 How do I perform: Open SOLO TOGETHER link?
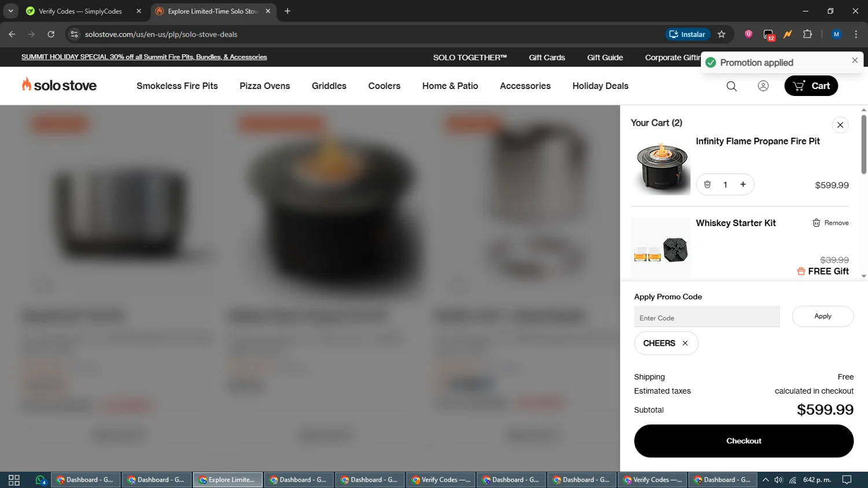coord(470,58)
